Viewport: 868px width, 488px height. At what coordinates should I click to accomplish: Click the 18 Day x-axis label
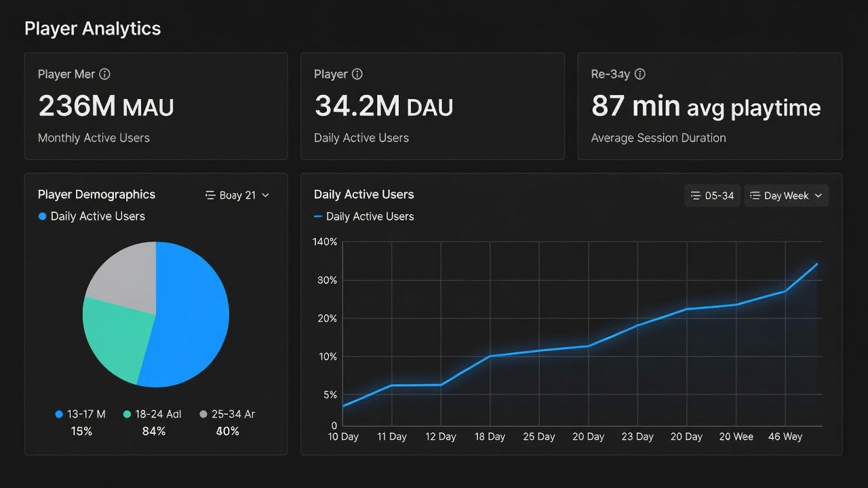[x=490, y=436]
